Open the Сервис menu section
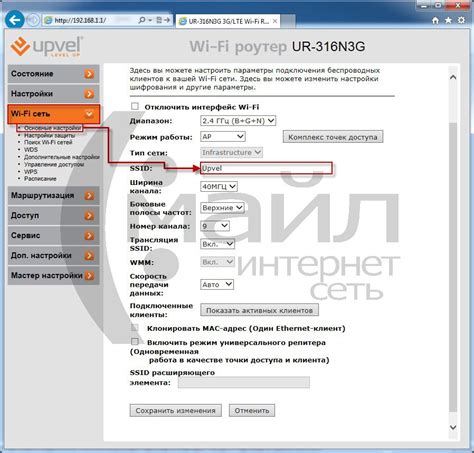The image size is (474, 453). click(x=53, y=235)
